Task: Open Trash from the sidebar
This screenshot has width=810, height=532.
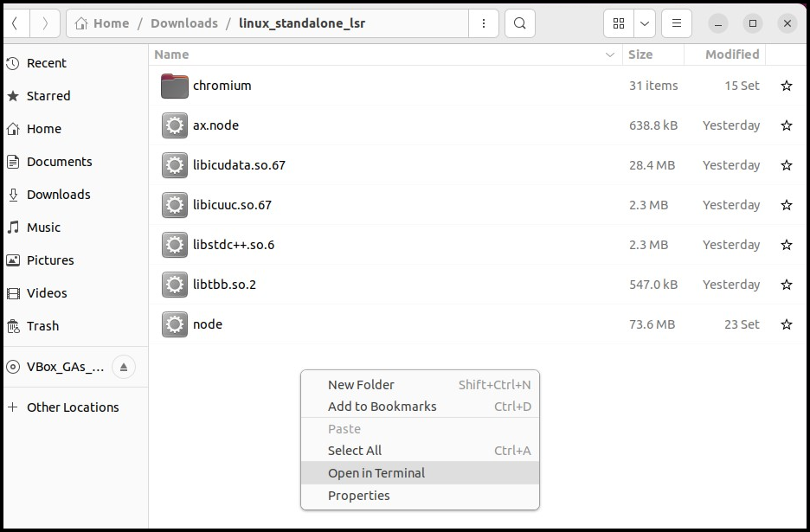Action: point(42,326)
